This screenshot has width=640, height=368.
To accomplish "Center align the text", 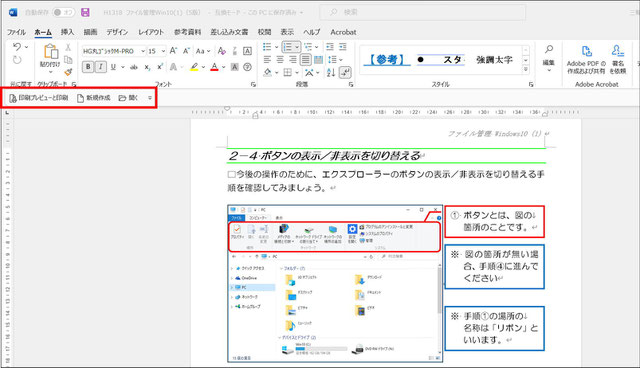I will point(280,60).
